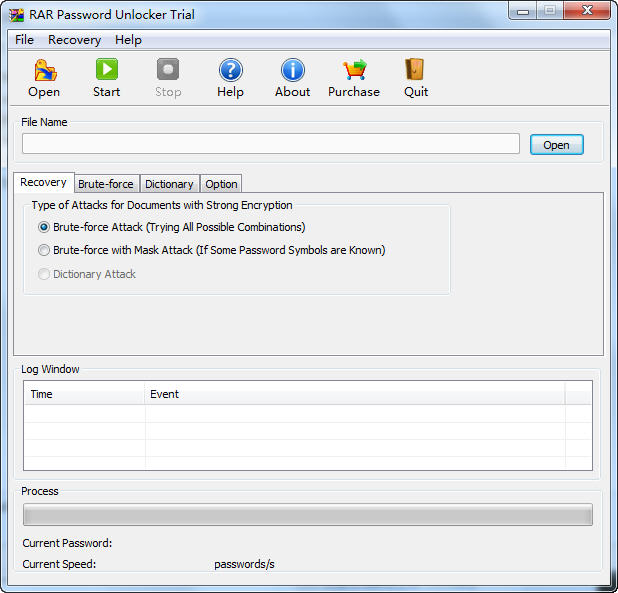Image resolution: width=618 pixels, height=593 pixels.
Task: Click the Event column header in Log Window
Action: click(x=355, y=394)
